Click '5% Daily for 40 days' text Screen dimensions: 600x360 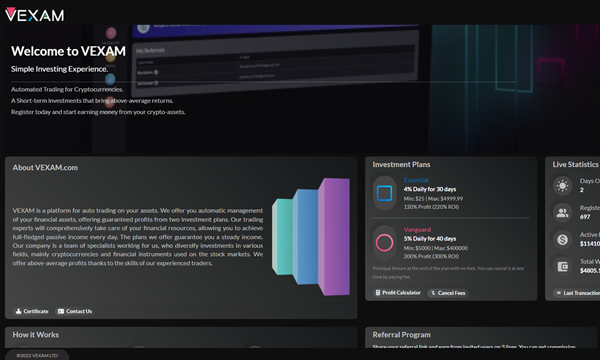click(430, 239)
